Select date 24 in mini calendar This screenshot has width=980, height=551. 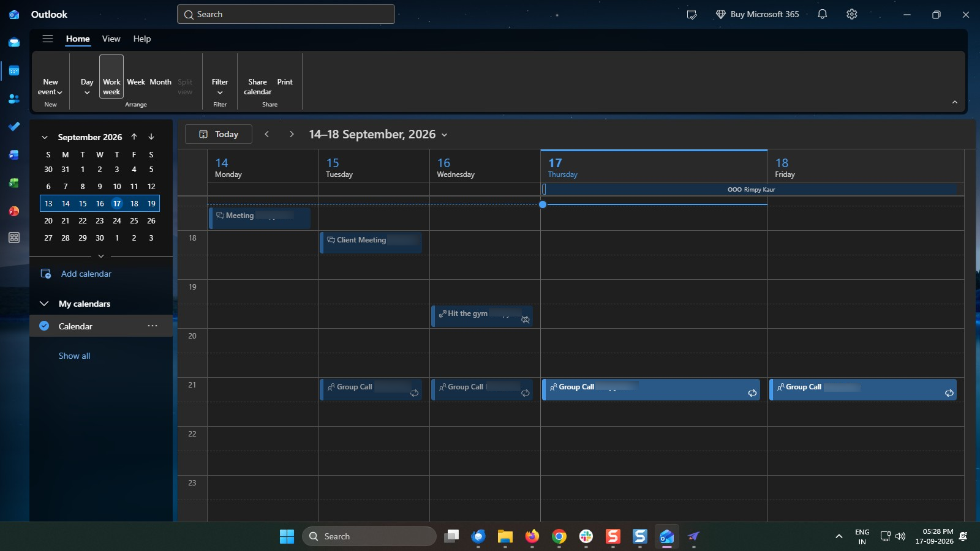point(117,220)
